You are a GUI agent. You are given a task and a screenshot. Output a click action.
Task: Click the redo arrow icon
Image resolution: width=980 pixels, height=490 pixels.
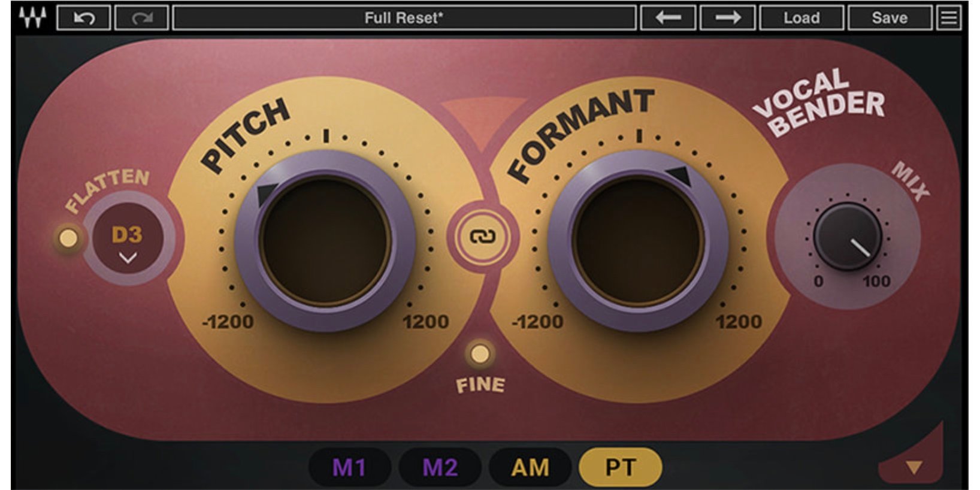141,18
